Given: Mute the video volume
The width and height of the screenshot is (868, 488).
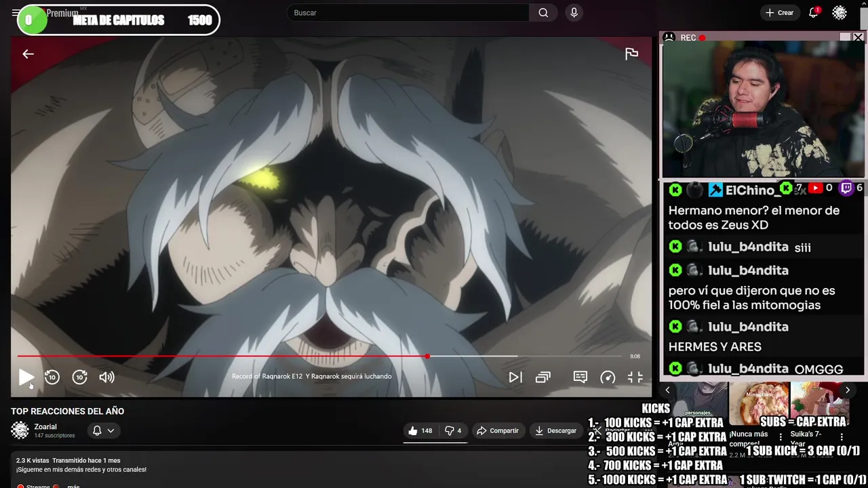Looking at the screenshot, I should pos(106,378).
